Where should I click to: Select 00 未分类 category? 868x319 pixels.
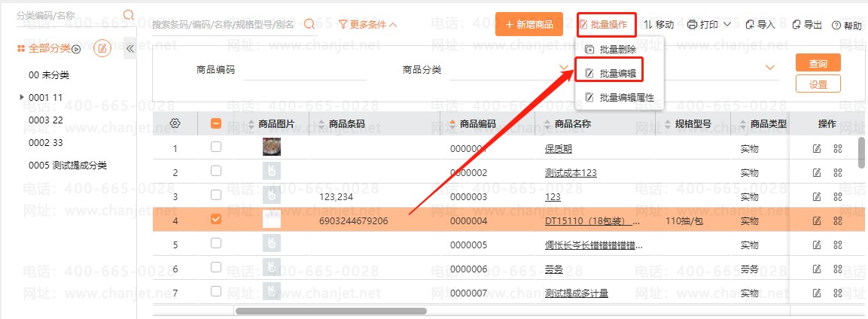point(49,75)
